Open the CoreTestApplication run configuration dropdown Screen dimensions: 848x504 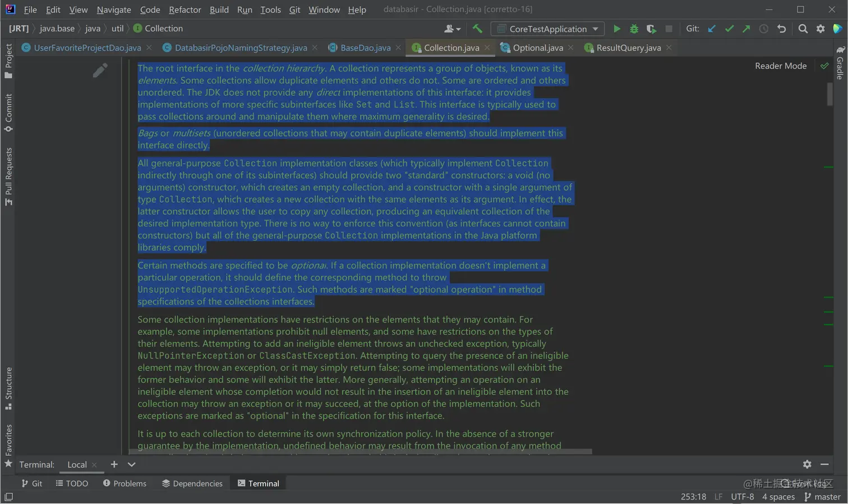[x=548, y=29]
